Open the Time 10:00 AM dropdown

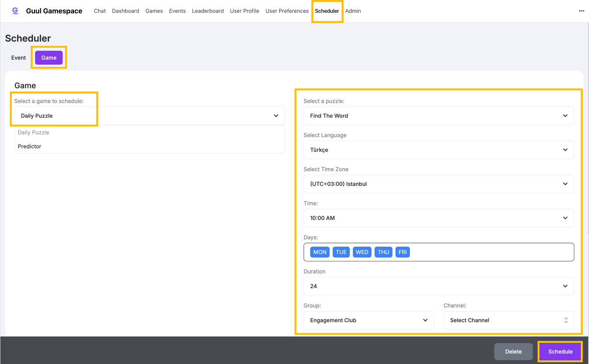point(438,218)
